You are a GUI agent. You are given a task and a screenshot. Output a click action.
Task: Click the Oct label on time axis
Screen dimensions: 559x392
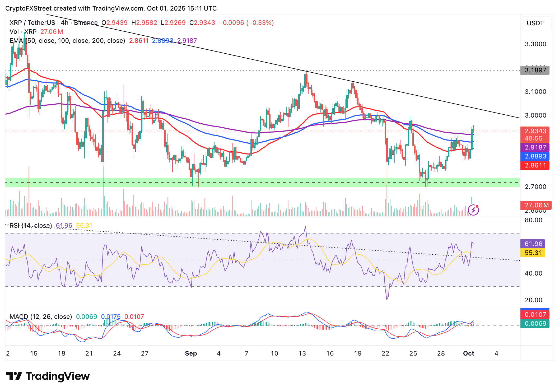pos(468,353)
